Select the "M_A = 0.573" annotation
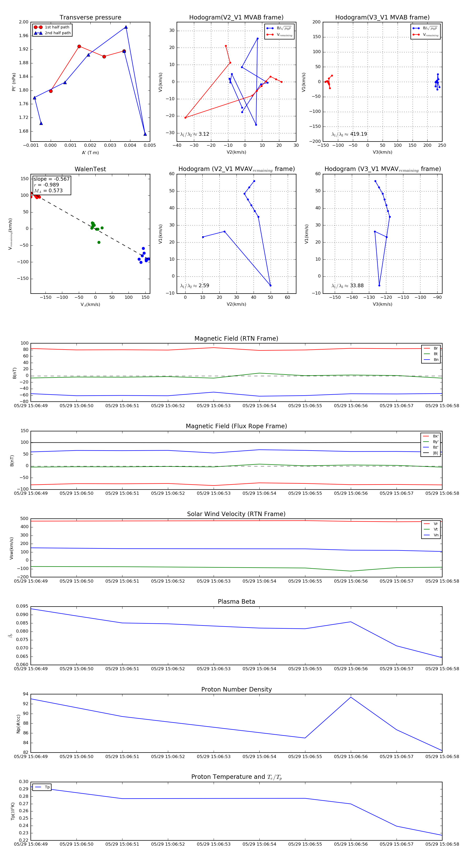The height and width of the screenshot is (868, 473). coord(48,191)
